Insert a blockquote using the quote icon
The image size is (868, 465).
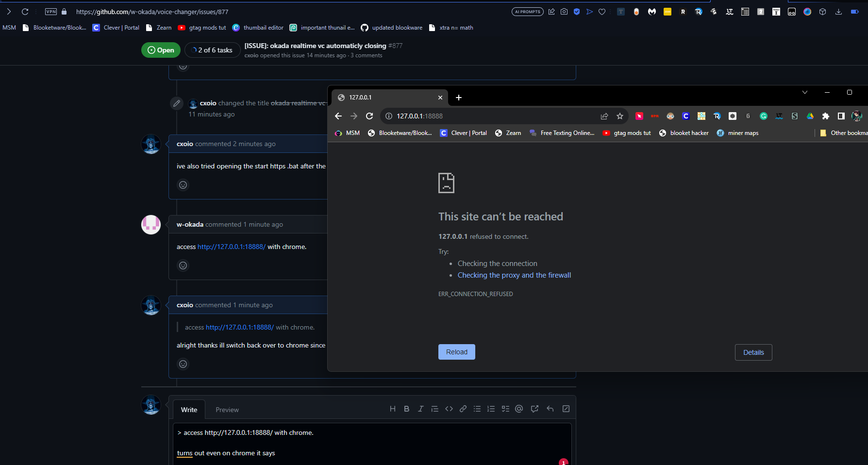(x=434, y=409)
